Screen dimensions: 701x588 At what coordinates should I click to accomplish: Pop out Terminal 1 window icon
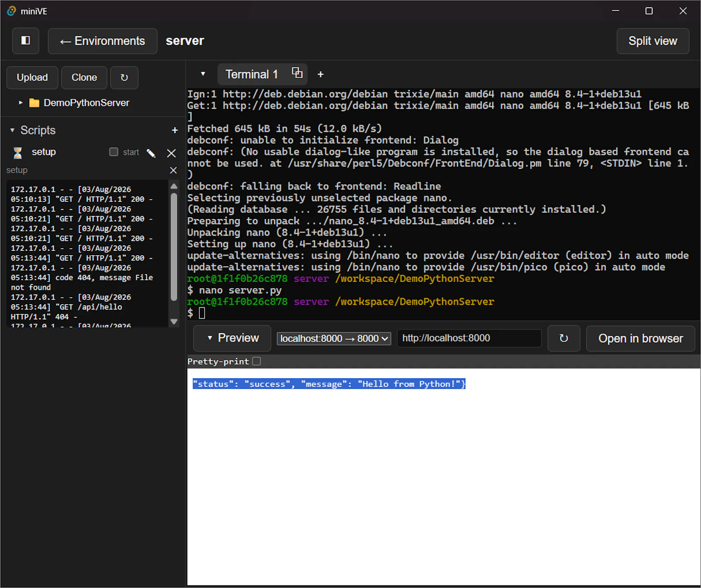tap(297, 73)
